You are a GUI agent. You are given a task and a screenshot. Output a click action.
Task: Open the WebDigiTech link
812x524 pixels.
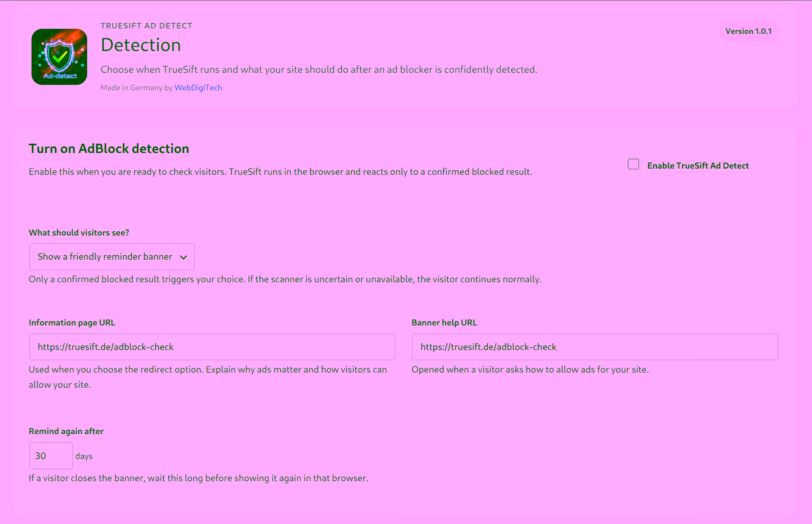(x=198, y=88)
